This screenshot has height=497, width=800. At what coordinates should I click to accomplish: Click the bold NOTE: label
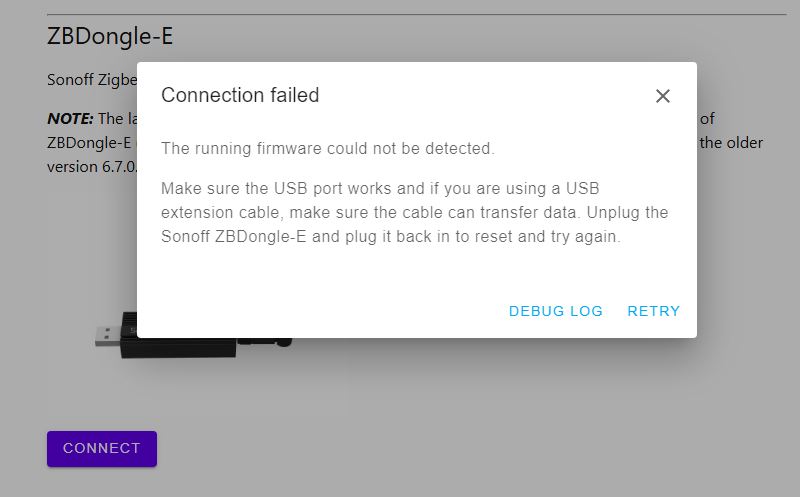tap(70, 119)
